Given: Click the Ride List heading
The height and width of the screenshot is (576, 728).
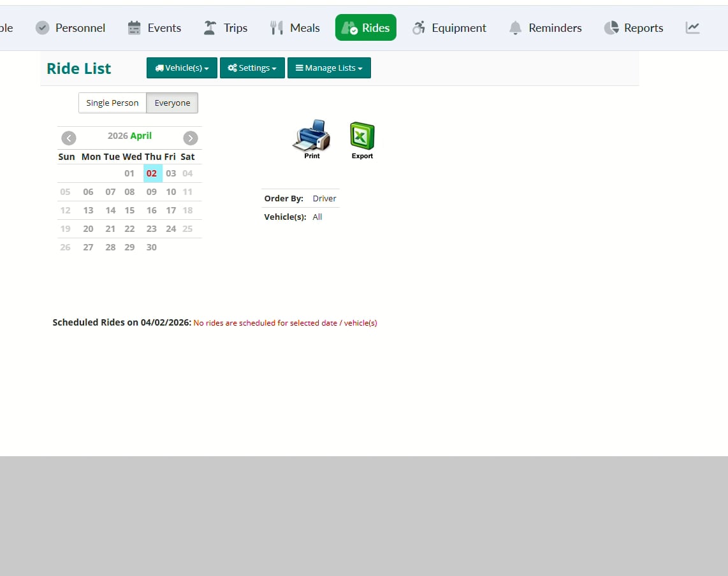Looking at the screenshot, I should (x=79, y=69).
